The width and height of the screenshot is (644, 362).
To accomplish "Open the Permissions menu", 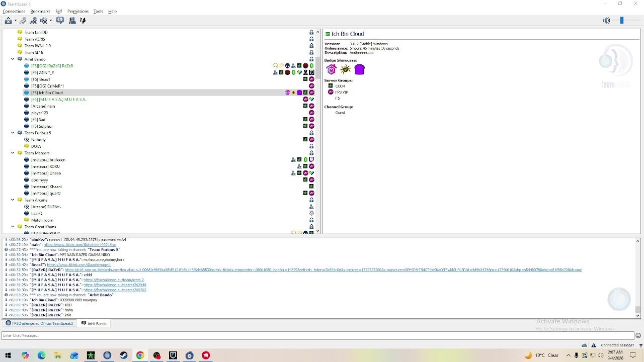I will point(78,11).
